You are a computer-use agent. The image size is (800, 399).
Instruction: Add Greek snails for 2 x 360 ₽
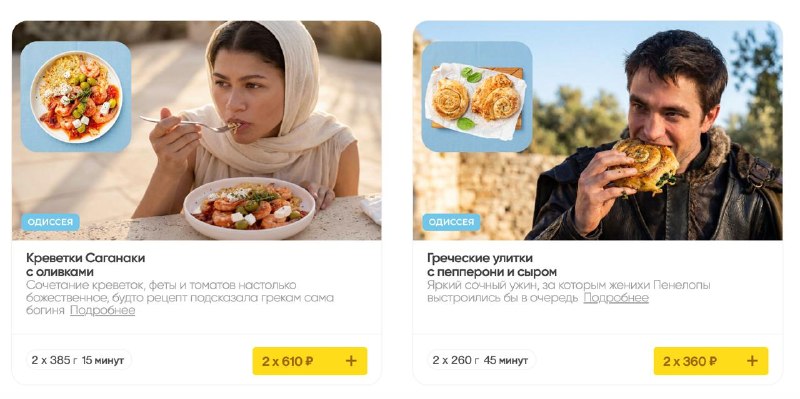[711, 361]
